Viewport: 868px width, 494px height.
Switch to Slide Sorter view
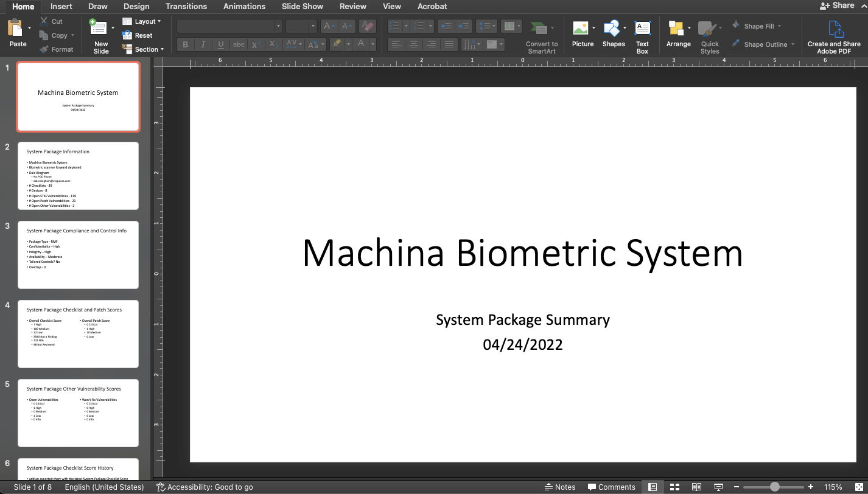[x=674, y=487]
